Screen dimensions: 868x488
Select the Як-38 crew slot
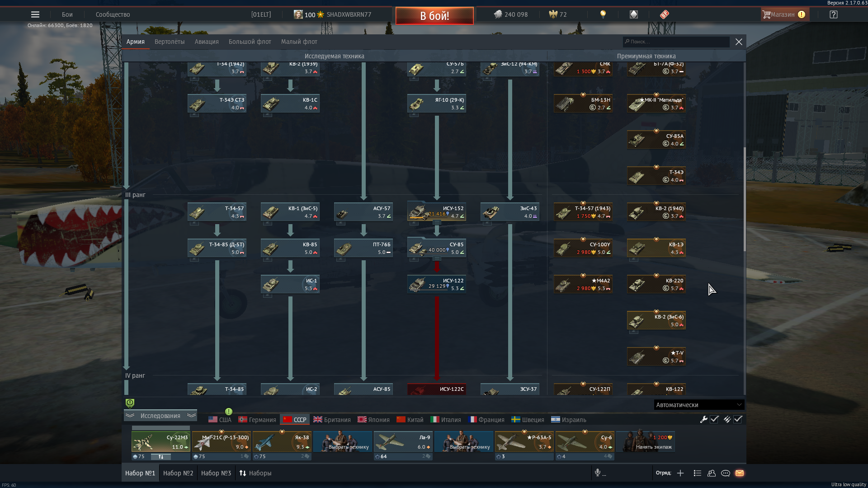(282, 442)
